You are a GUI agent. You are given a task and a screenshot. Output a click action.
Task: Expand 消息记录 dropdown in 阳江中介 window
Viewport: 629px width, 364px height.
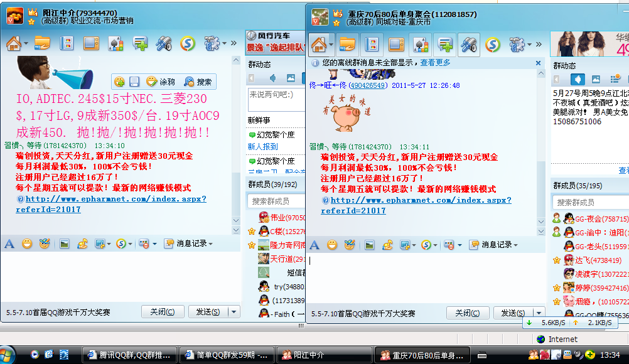[x=210, y=244]
